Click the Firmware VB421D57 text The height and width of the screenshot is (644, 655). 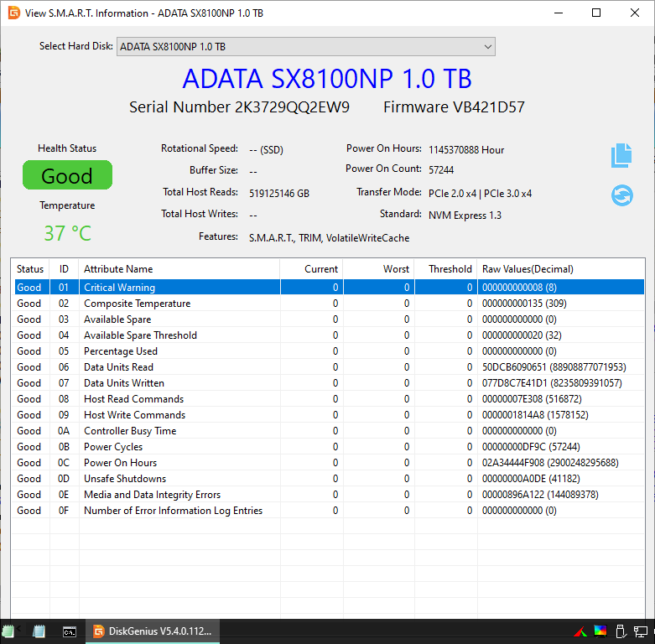tap(454, 107)
